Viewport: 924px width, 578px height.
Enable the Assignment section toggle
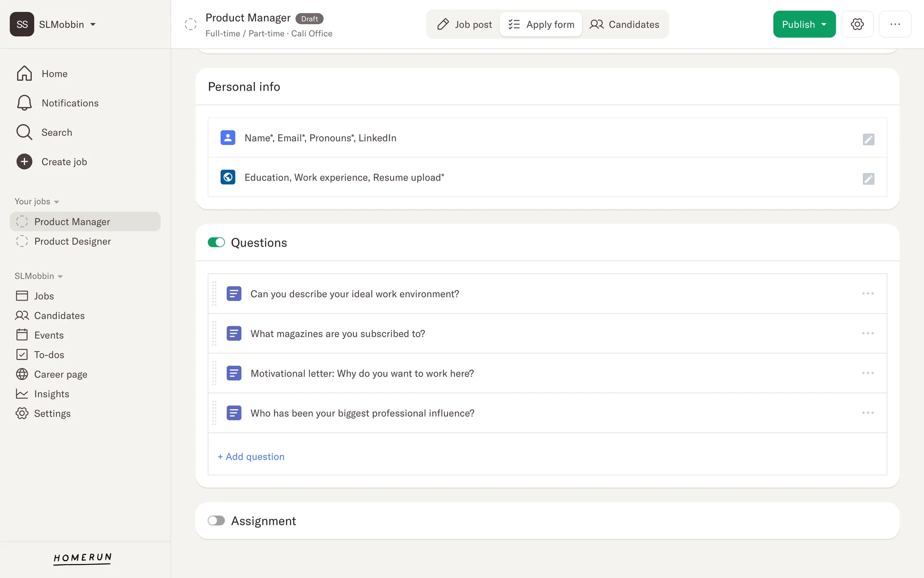coord(216,521)
